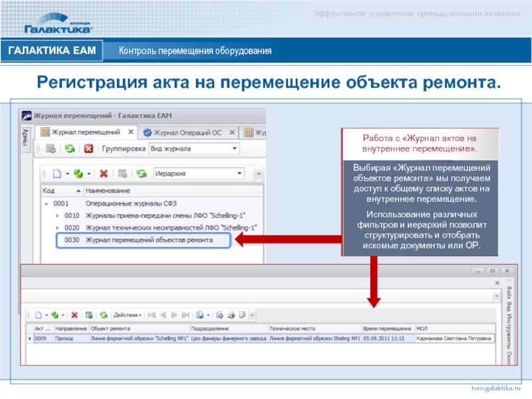Close inner panel with small x in acts window
This screenshot has width=532, height=399.
click(x=497, y=283)
